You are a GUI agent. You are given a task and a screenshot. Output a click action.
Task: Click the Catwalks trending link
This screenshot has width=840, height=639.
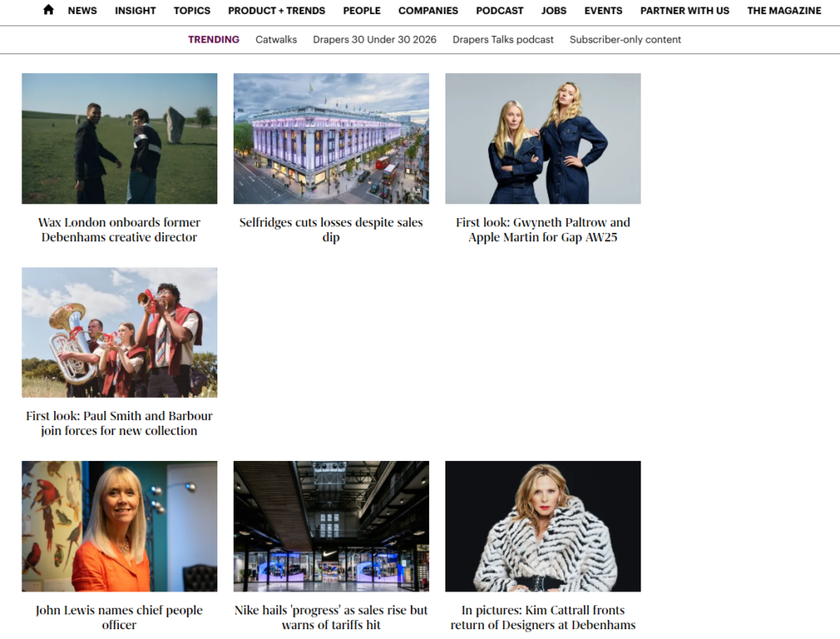click(x=276, y=39)
